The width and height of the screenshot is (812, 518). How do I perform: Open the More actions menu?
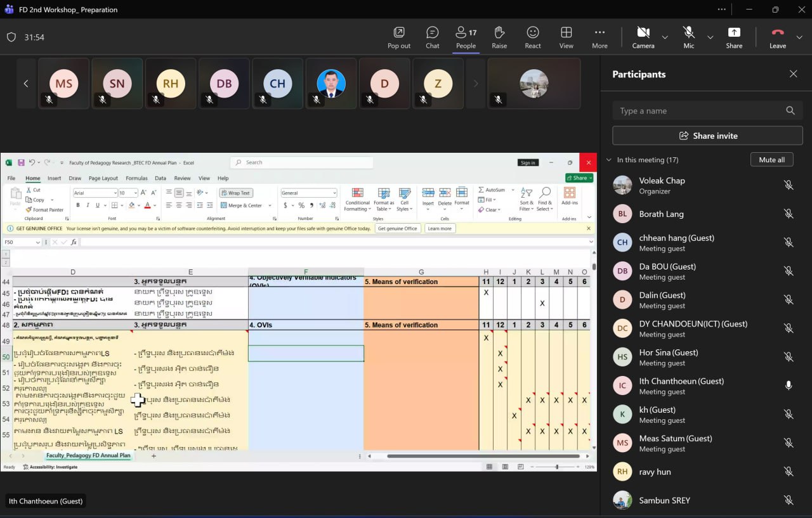[599, 37]
